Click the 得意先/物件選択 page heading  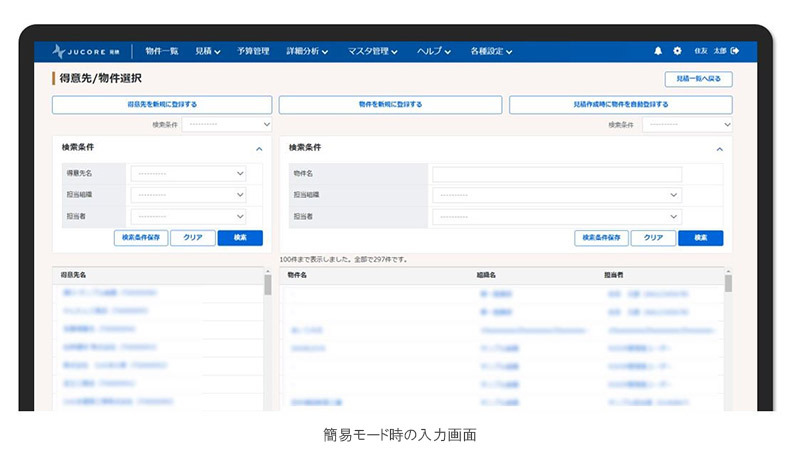(101, 79)
